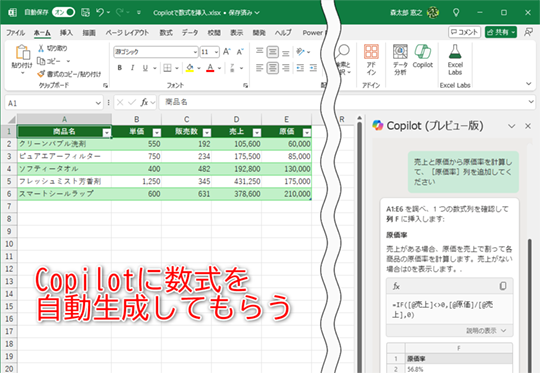Viewport: 540px width, 373px height.
Task: Open the ヘルプ ribbon tab
Action: pyautogui.click(x=283, y=33)
